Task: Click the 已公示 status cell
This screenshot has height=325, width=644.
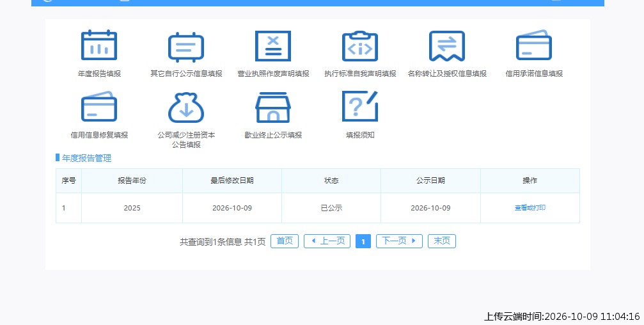Action: pyautogui.click(x=331, y=208)
